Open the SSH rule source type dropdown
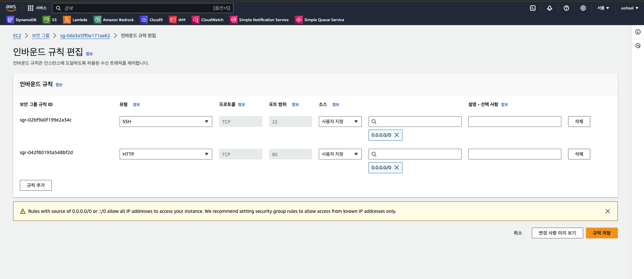This screenshot has height=279, width=644. tap(340, 122)
